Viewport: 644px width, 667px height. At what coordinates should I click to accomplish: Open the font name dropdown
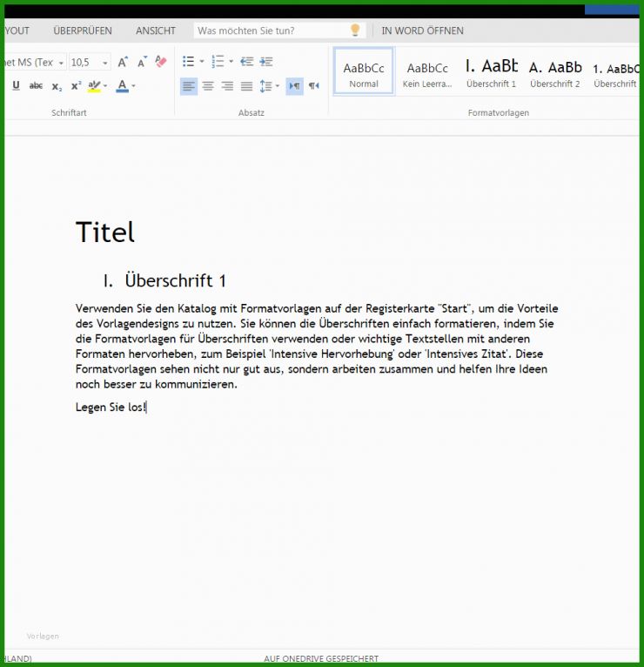click(x=61, y=63)
